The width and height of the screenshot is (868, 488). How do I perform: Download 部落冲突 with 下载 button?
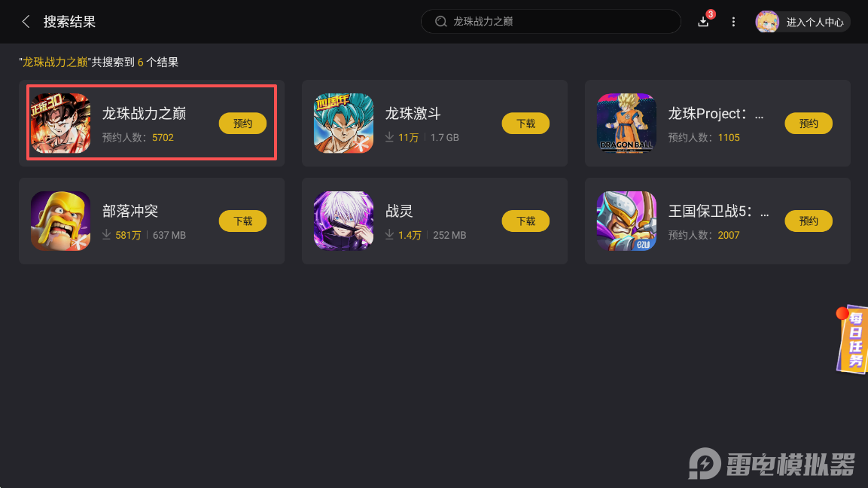coord(242,221)
